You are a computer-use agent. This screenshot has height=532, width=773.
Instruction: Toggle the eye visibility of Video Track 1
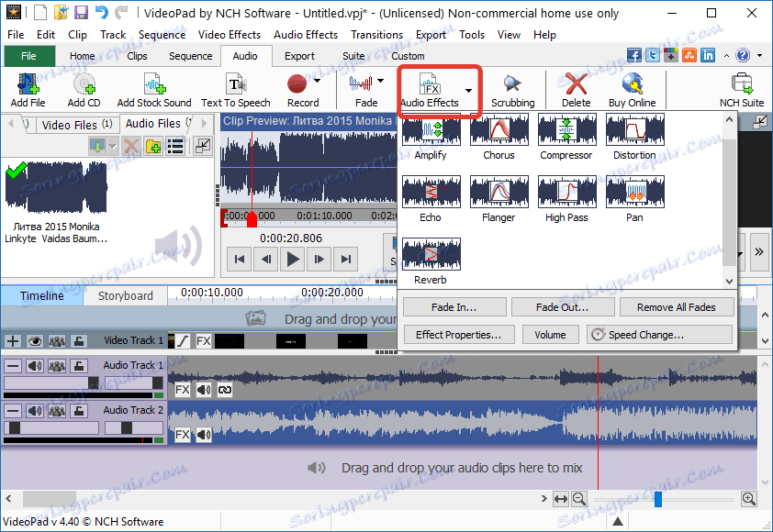point(35,341)
